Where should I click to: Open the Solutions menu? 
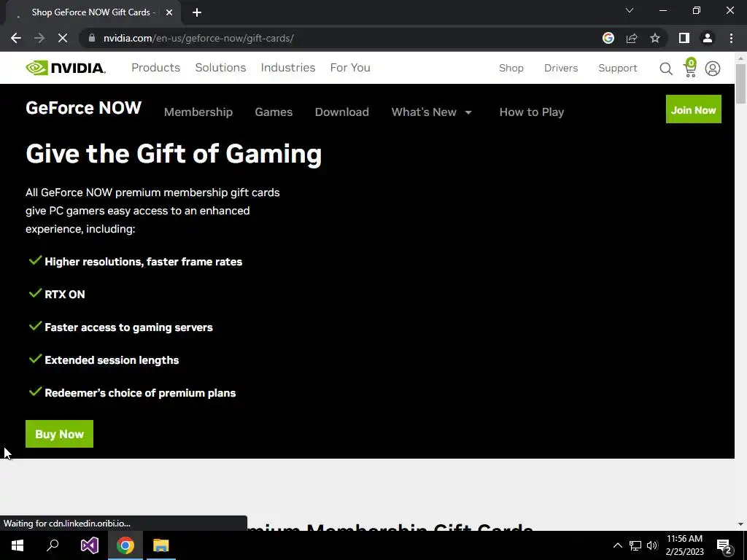(x=220, y=68)
